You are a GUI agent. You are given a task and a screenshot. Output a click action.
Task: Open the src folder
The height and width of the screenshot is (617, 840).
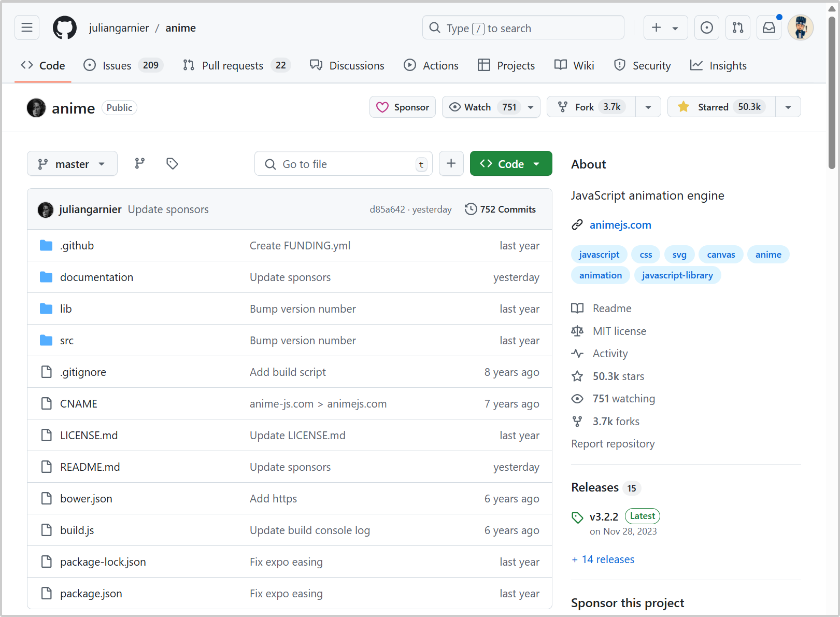(x=67, y=341)
